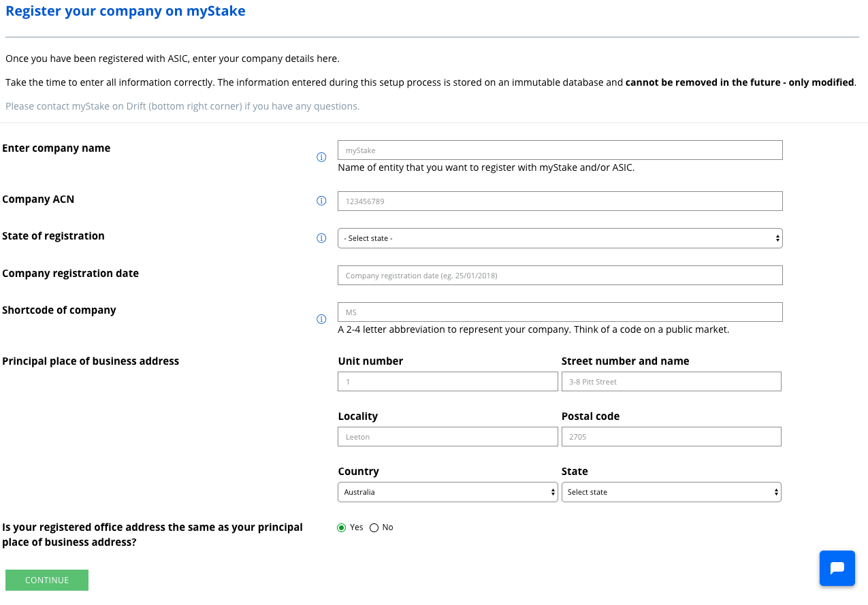Image resolution: width=868 pixels, height=605 pixels.
Task: Open the address State dropdown
Action: 671,492
